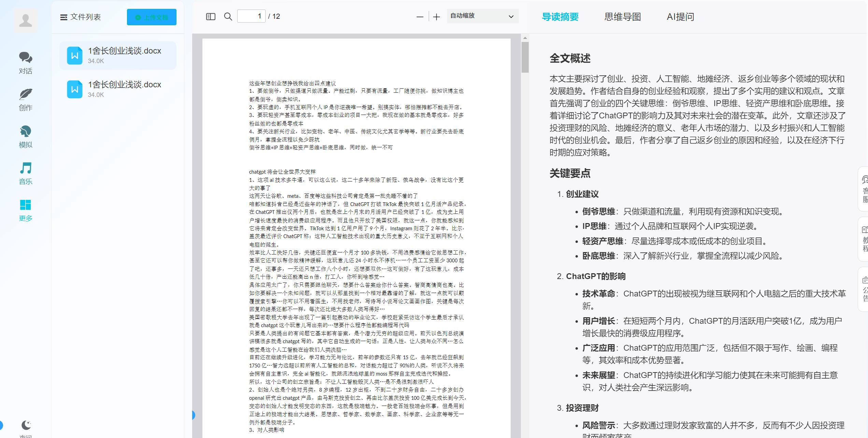Image resolution: width=868 pixels, height=438 pixels.
Task: Click the Word icon of the second file
Action: tap(75, 89)
